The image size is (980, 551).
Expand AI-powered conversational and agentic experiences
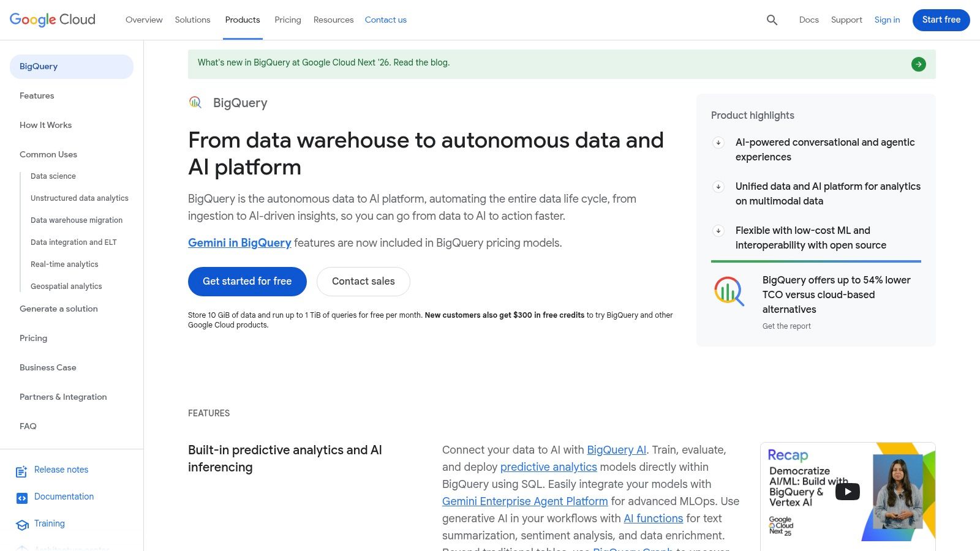[718, 143]
